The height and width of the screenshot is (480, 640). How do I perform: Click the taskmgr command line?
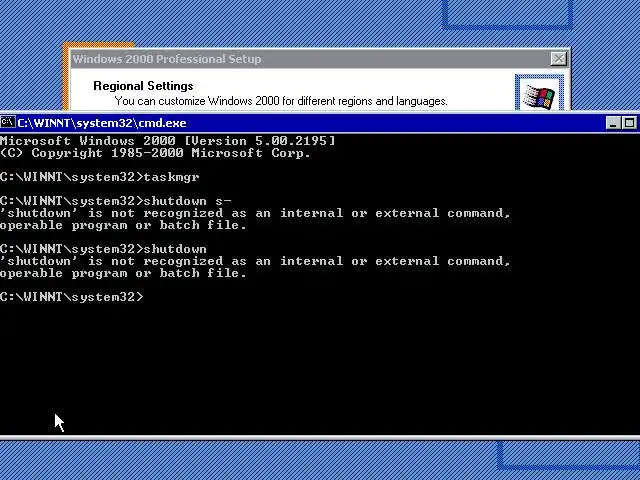pyautogui.click(x=100, y=177)
